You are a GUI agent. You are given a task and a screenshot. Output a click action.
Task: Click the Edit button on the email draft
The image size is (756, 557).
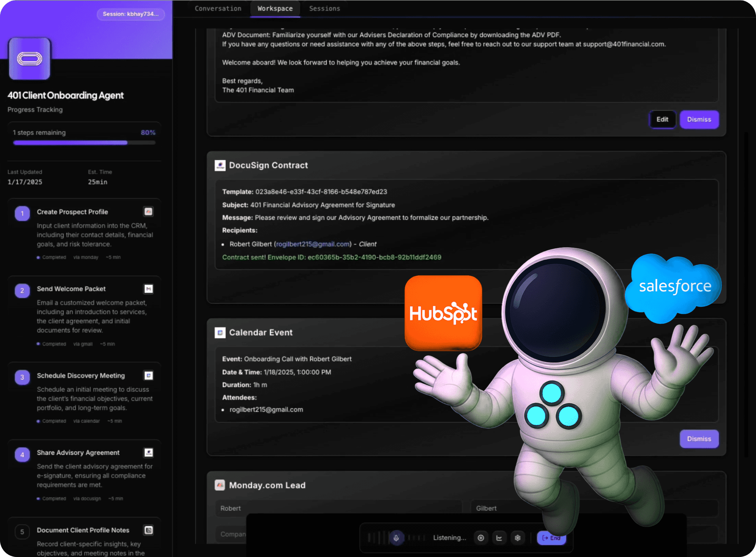click(662, 119)
